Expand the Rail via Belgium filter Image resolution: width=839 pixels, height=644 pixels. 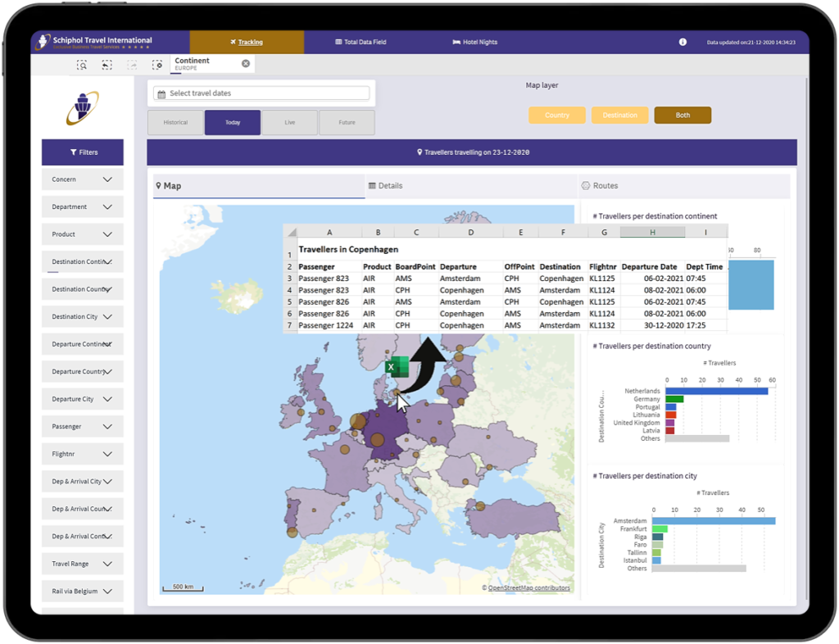(83, 592)
